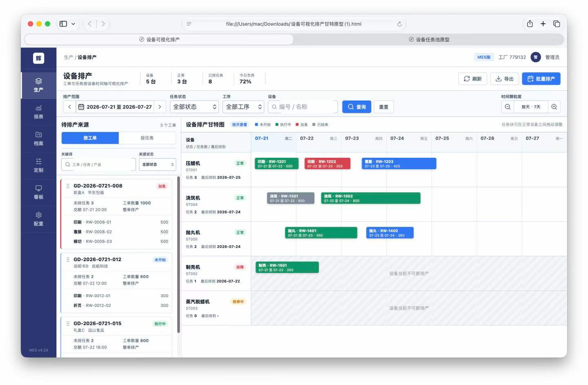Expand the Safari sidebar options chevron
The height and width of the screenshot is (385, 588).
[x=73, y=24]
